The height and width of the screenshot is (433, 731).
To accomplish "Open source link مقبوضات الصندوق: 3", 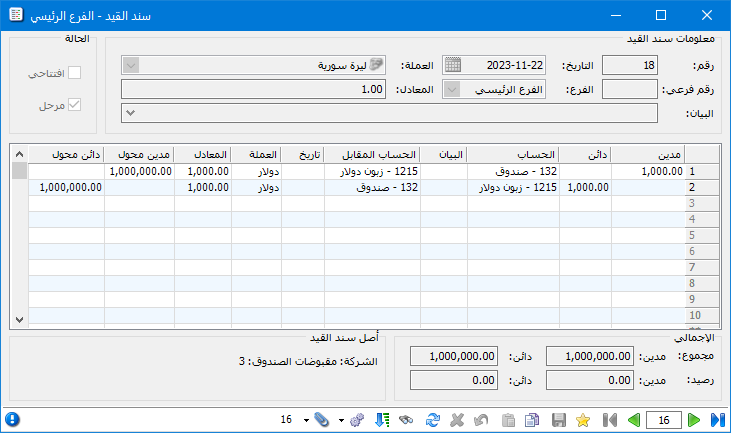I will (288, 362).
